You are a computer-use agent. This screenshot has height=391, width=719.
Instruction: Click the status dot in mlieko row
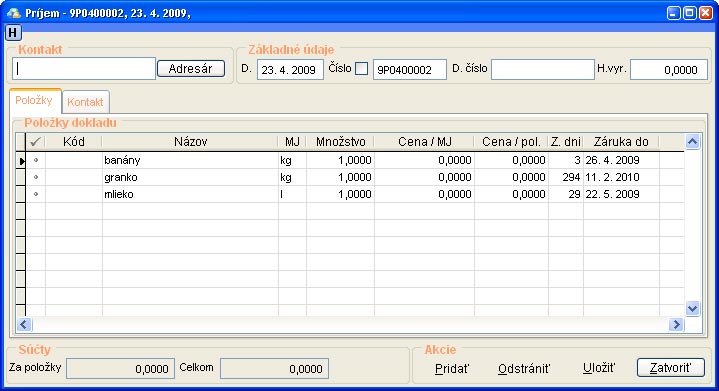pos(36,194)
